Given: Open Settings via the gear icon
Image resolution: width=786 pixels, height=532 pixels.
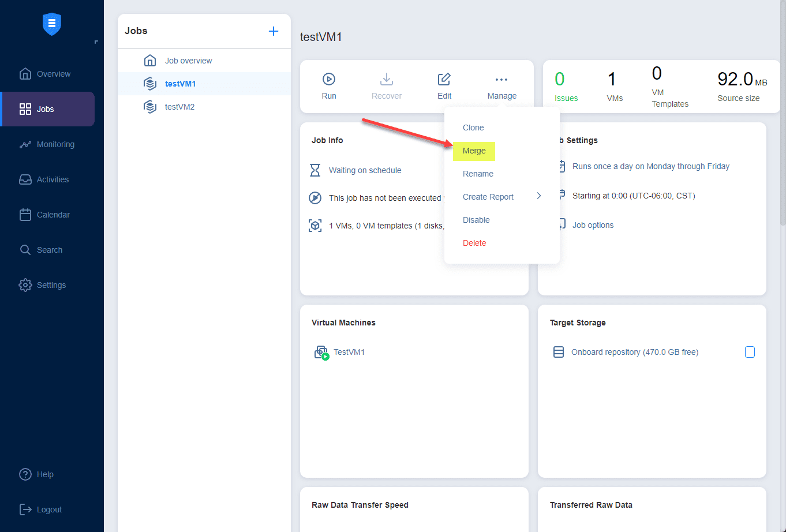Looking at the screenshot, I should click(25, 285).
